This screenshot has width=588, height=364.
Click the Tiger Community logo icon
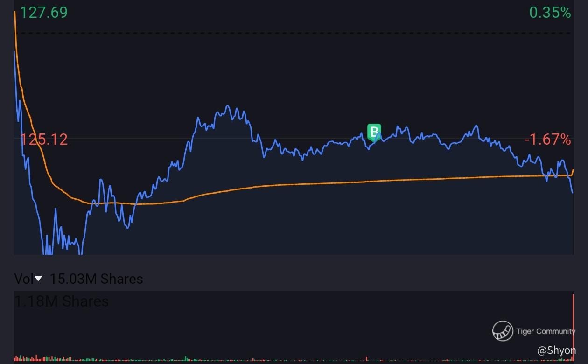[503, 331]
